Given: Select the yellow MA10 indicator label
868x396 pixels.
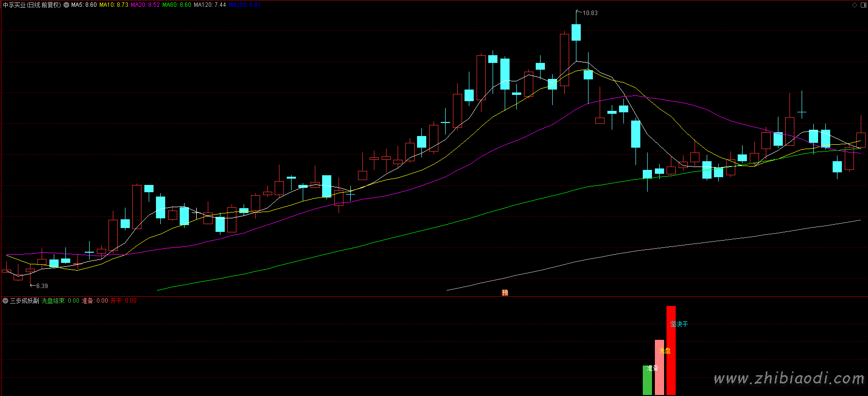Looking at the screenshot, I should point(114,5).
